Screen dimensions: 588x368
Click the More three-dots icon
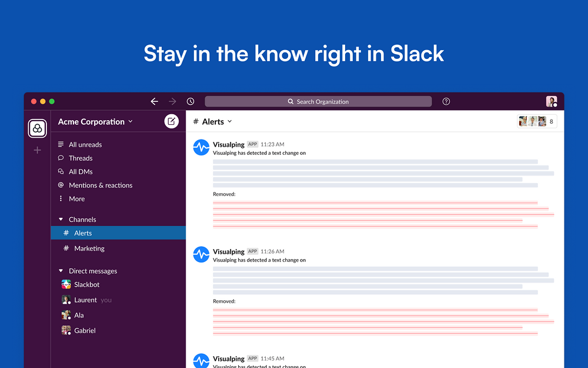[61, 198]
